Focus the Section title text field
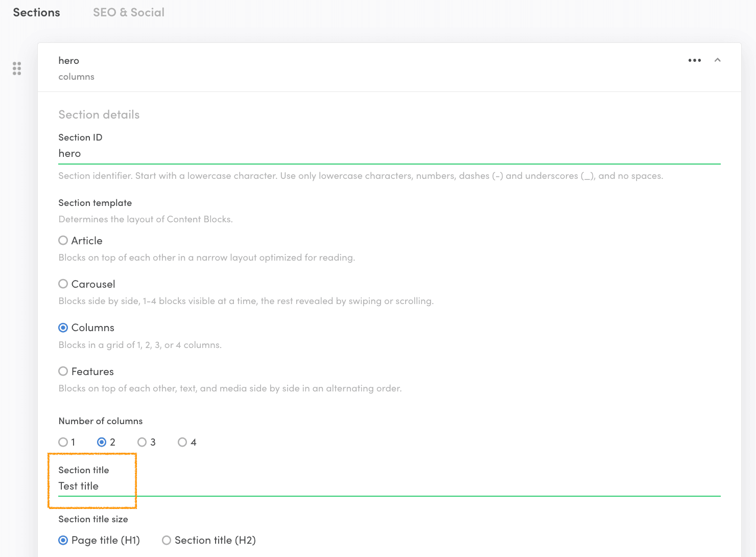This screenshot has height=557, width=756. tap(388, 486)
